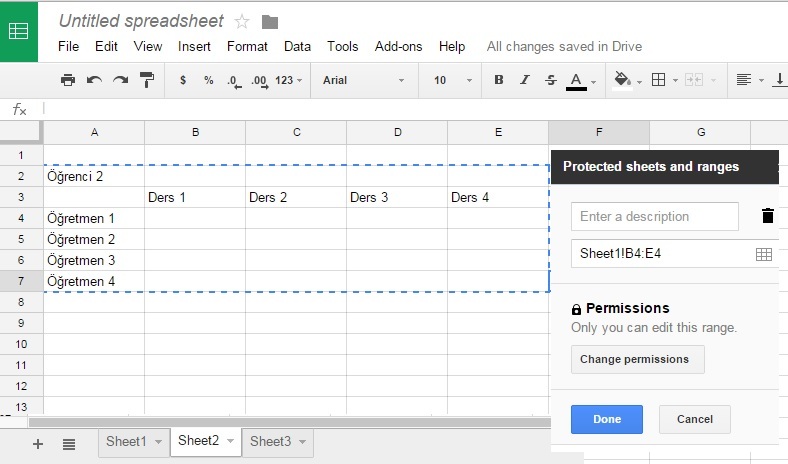Toggle strikethrough formatting
The width and height of the screenshot is (788, 464).
[551, 80]
